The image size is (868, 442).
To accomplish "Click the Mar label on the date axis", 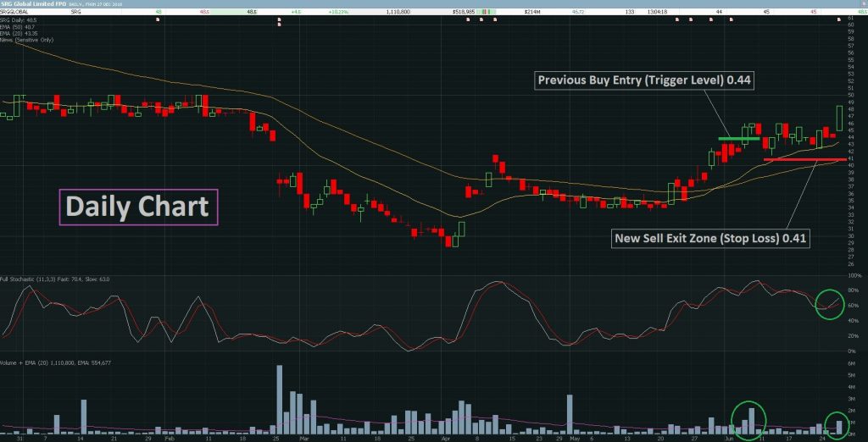I will tap(303, 438).
